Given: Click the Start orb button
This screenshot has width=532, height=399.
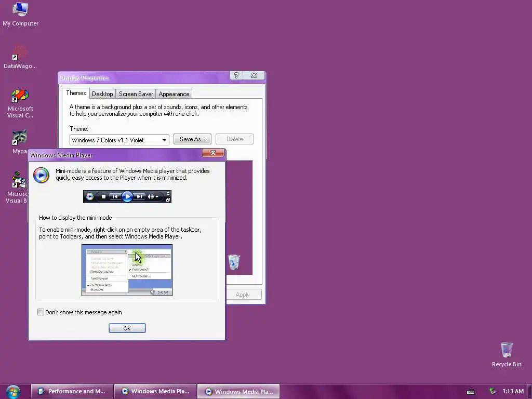Looking at the screenshot, I should pos(13,392).
